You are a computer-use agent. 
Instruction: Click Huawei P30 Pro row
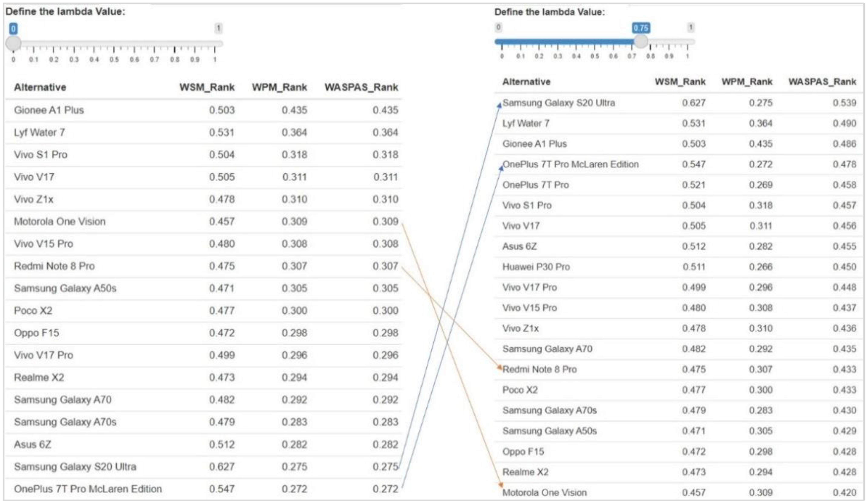click(x=536, y=267)
